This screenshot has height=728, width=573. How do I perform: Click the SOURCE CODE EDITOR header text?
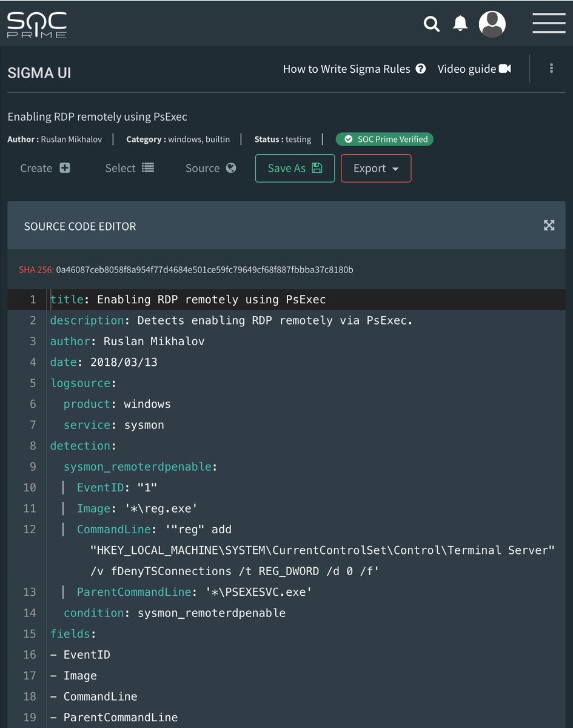coord(80,226)
